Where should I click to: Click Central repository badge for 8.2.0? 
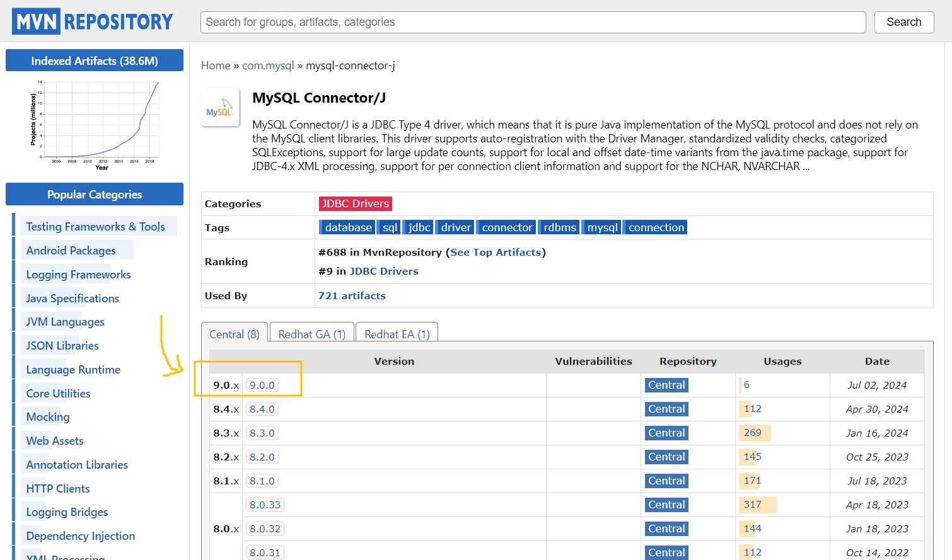coord(666,457)
